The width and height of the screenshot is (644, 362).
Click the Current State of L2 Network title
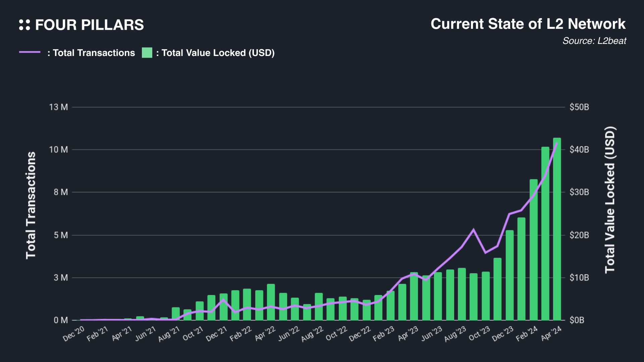click(x=528, y=24)
